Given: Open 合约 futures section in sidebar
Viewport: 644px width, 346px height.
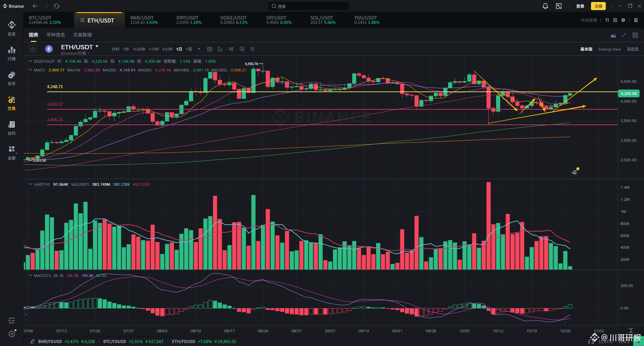Looking at the screenshot, I should coord(12,128).
